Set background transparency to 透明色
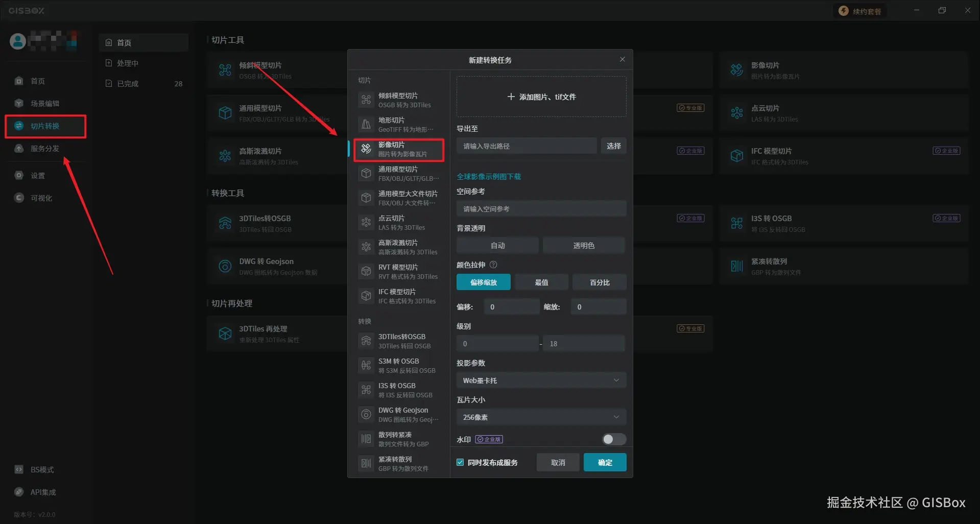The height and width of the screenshot is (524, 980). coord(584,246)
